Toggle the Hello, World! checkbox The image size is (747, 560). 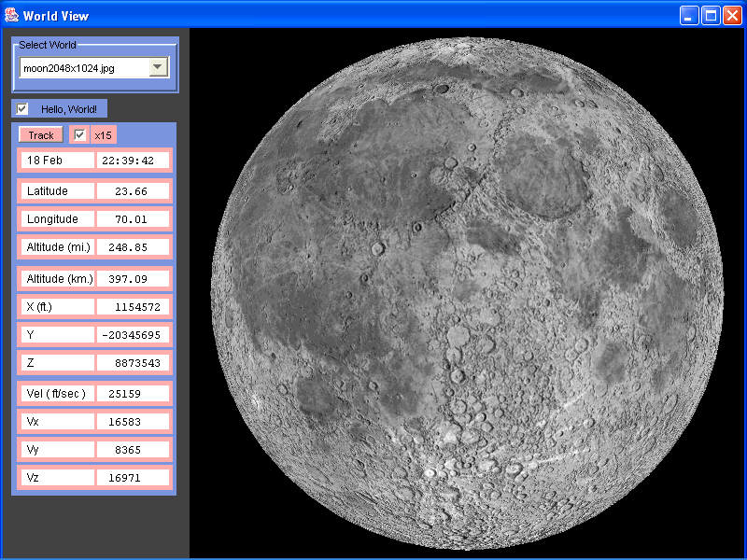click(22, 109)
